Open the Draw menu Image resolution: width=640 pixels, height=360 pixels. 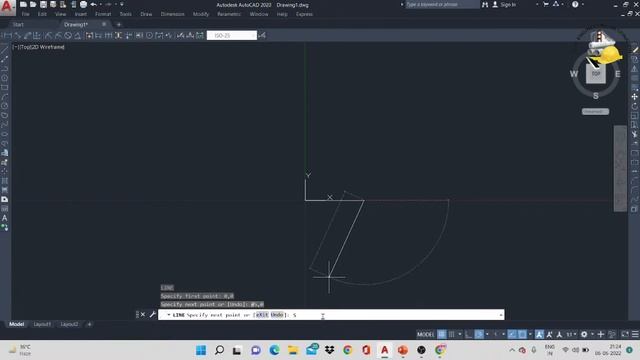point(146,14)
